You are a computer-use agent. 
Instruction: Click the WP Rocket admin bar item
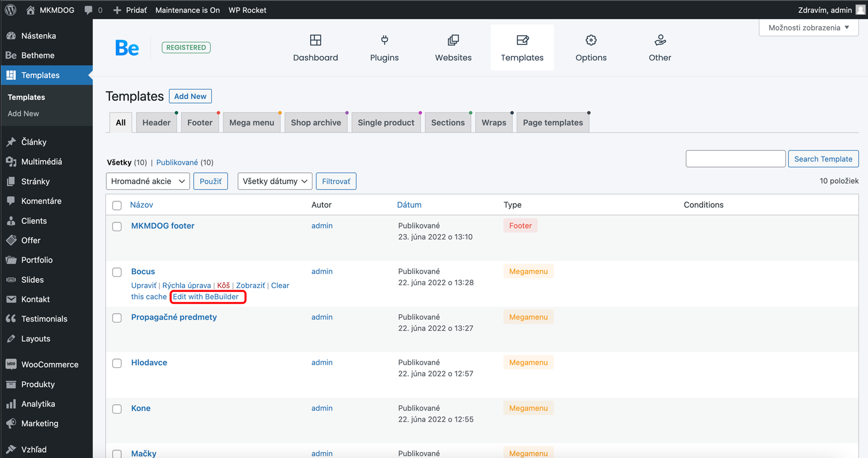(x=248, y=10)
